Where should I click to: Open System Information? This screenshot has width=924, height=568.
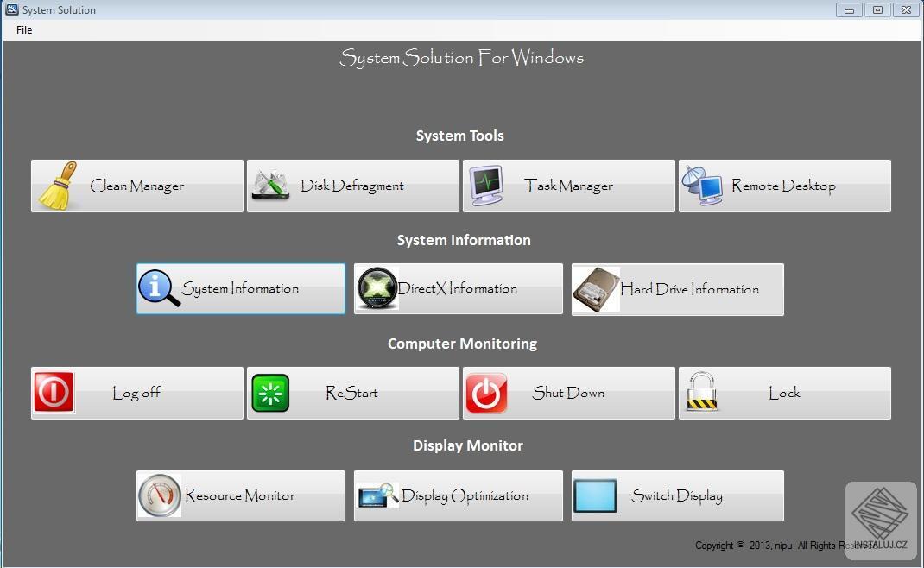tap(240, 288)
